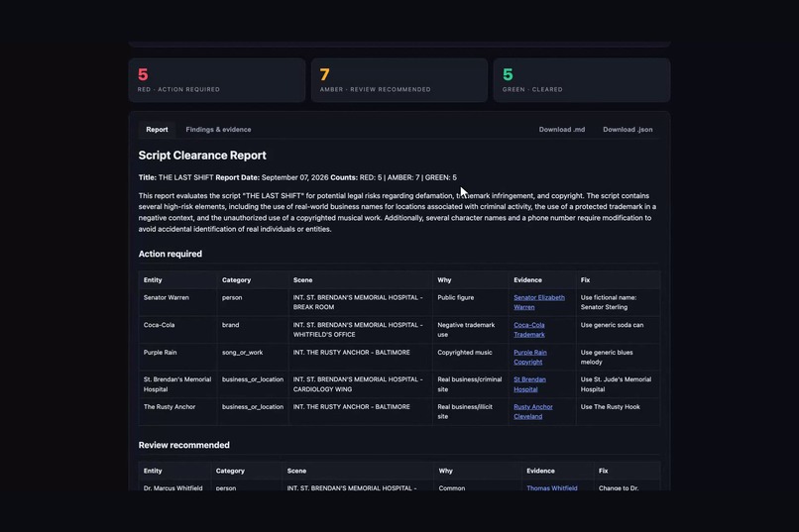Click the Review recommended section heading

184,445
